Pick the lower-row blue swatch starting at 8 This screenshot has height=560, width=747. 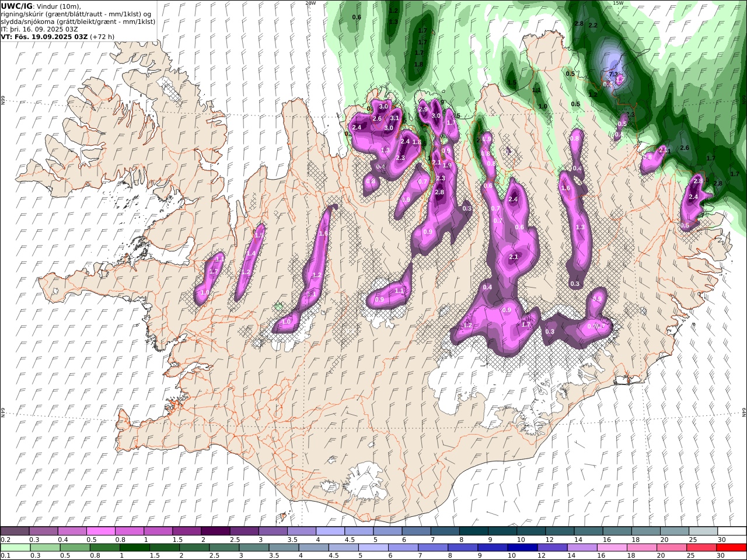463,547
